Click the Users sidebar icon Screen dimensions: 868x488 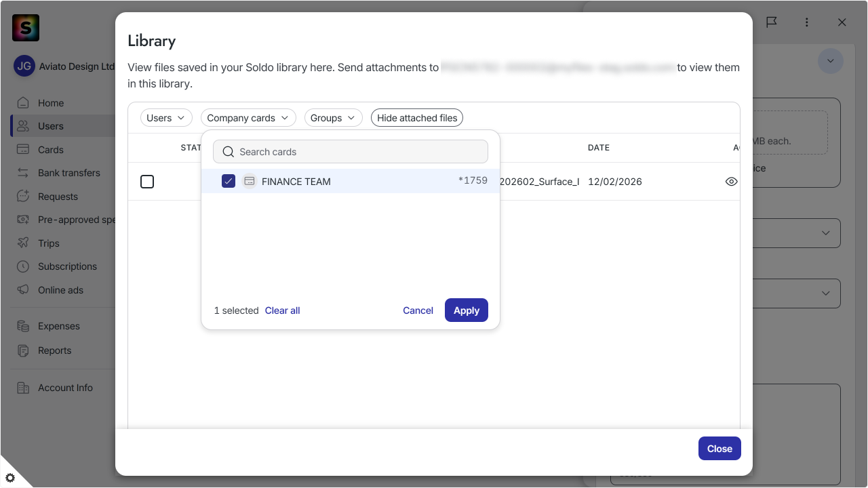(23, 126)
